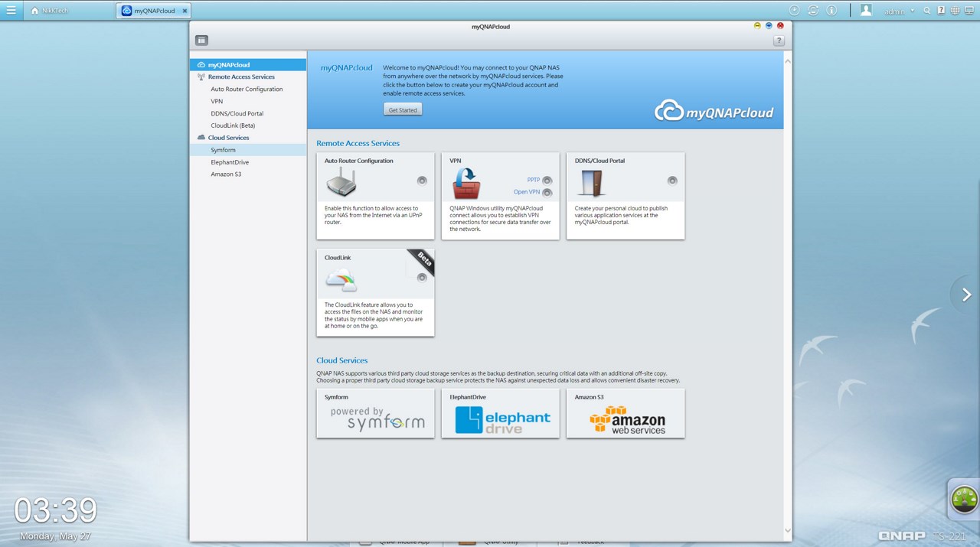The height and width of the screenshot is (547, 980).
Task: Open background tasks download icon
Action: tap(794, 11)
